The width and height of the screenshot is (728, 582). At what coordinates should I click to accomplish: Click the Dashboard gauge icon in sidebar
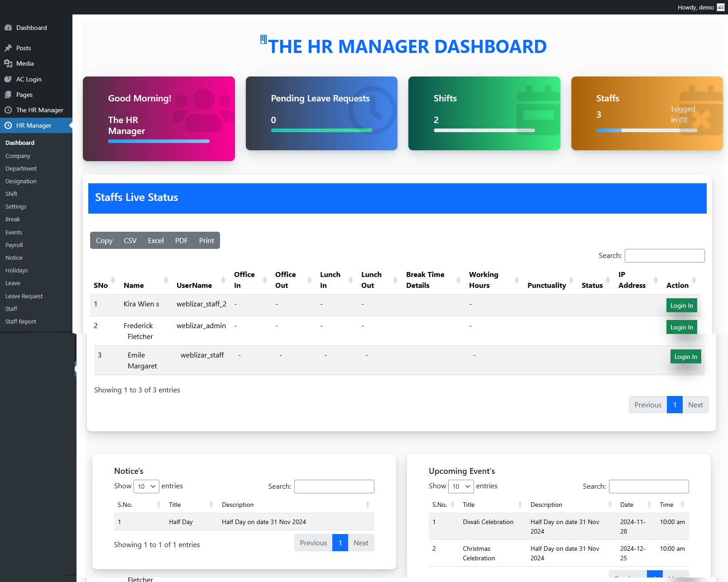coord(8,28)
